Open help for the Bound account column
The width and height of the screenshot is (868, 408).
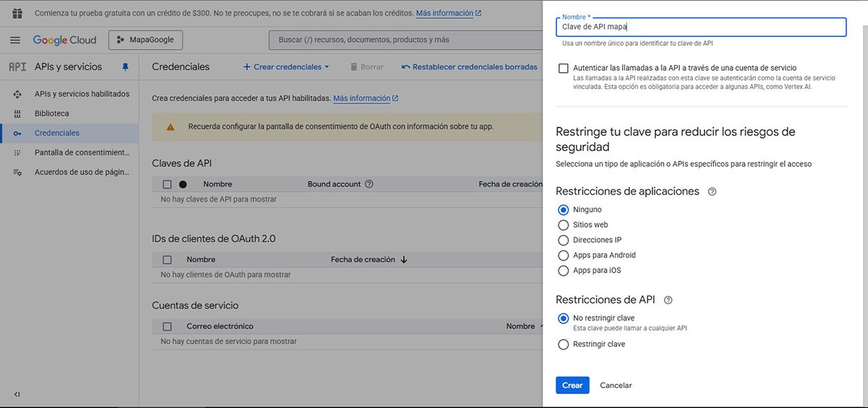tap(369, 184)
